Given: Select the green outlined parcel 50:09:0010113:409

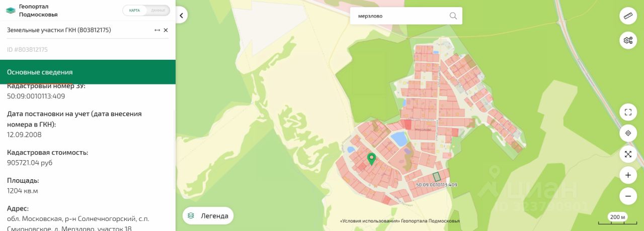Looking at the screenshot, I should (437, 176).
